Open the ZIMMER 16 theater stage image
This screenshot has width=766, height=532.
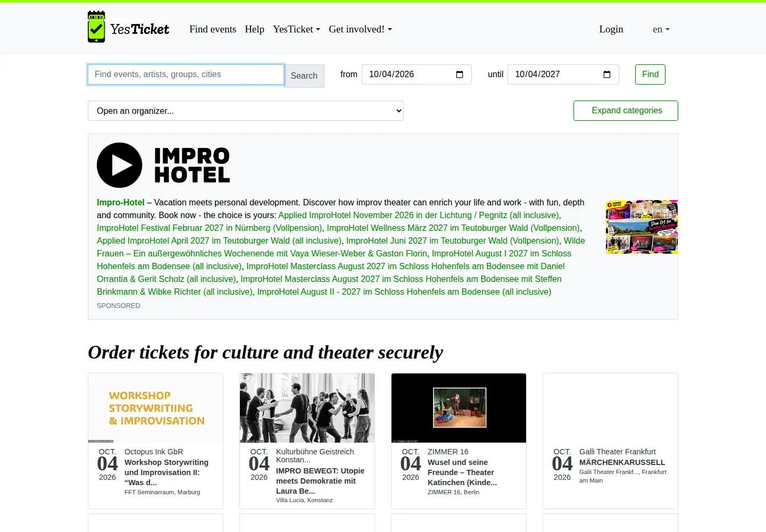[x=459, y=408]
